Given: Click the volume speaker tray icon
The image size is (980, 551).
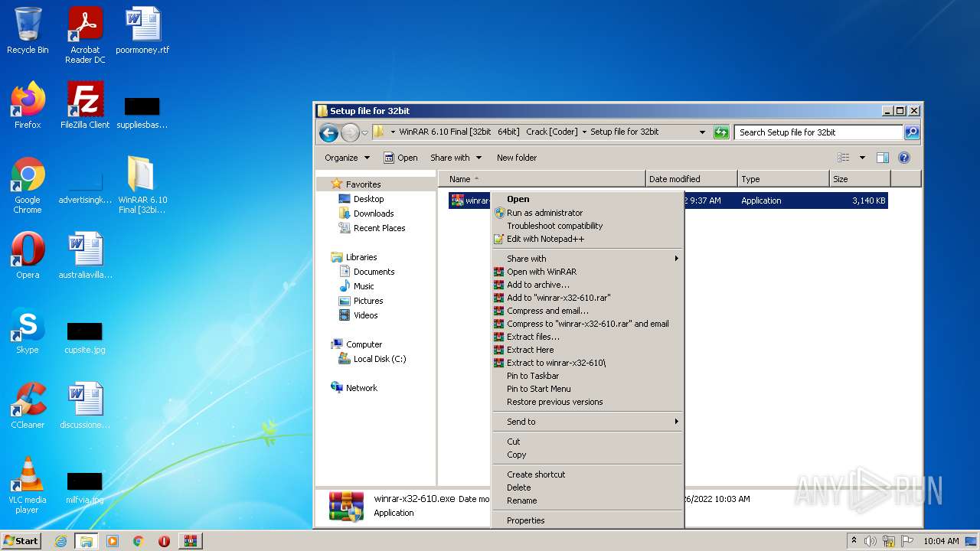Looking at the screenshot, I should (x=871, y=541).
